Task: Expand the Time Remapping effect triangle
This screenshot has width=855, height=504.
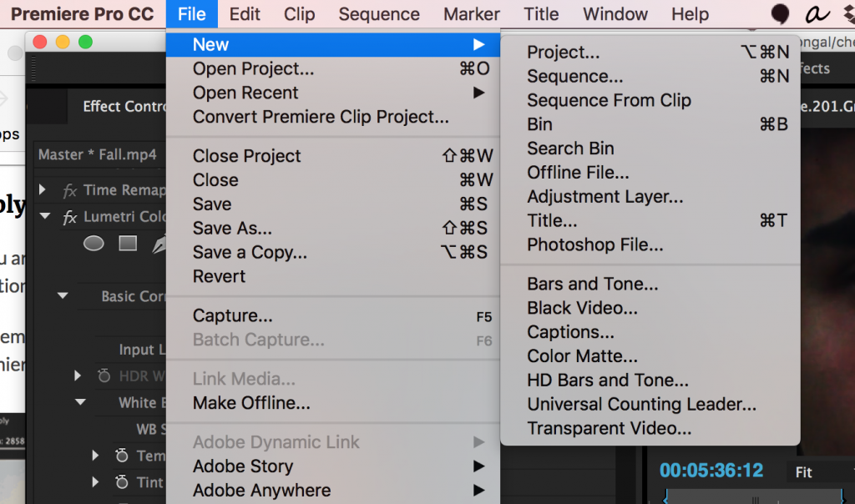Action: pos(43,189)
